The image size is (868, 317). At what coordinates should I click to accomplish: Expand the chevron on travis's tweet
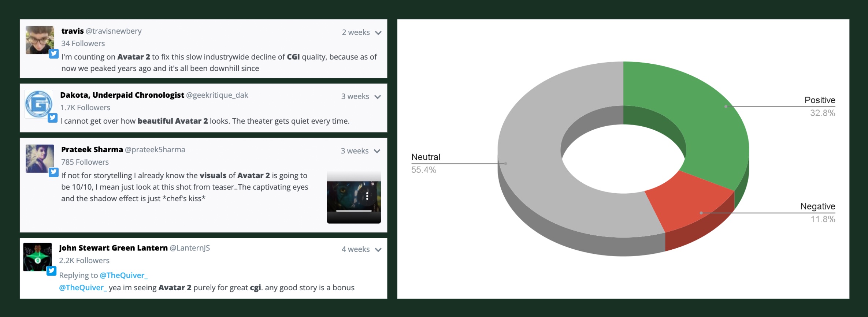pyautogui.click(x=378, y=33)
